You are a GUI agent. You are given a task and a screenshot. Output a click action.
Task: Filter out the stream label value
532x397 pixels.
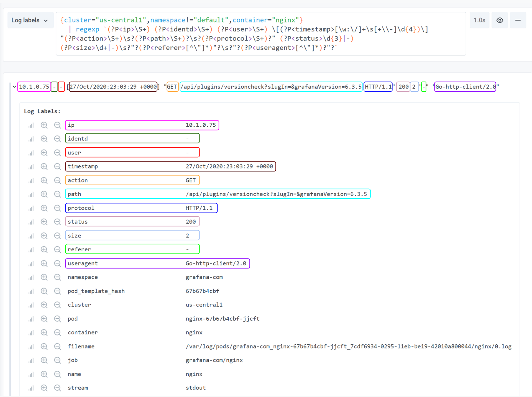point(58,388)
